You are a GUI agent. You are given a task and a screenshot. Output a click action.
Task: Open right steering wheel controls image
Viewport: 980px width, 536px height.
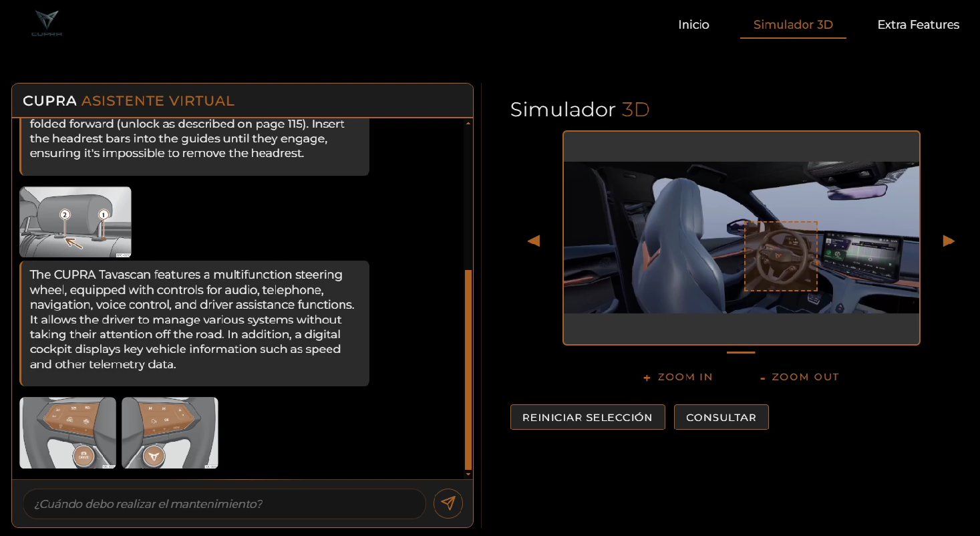(x=170, y=433)
